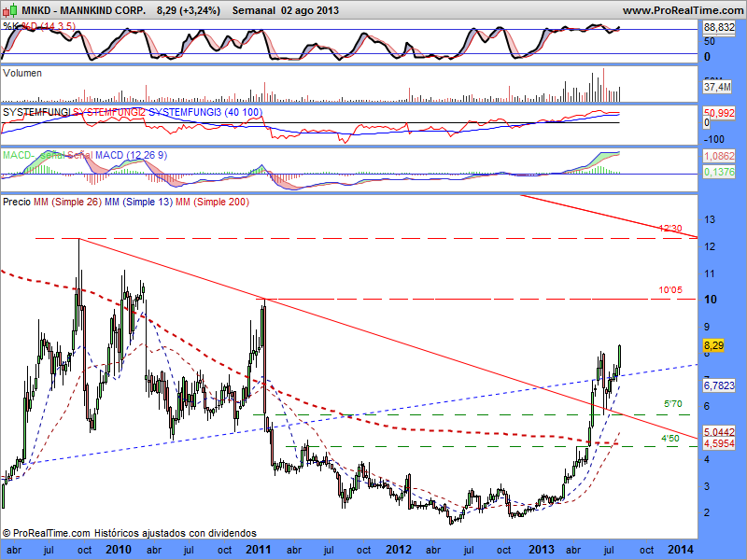747x560 pixels.
Task: Click the 2010 year label on time axis
Action: point(119,550)
